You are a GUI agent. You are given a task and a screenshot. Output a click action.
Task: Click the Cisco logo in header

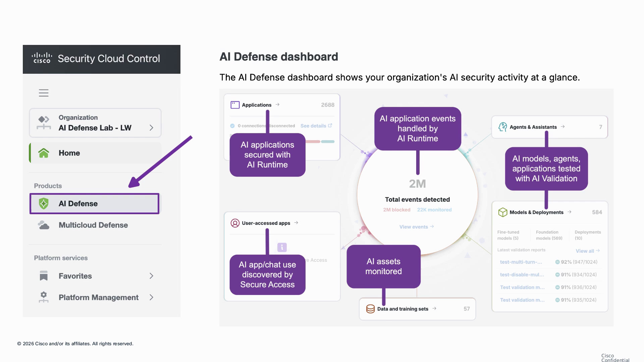42,58
